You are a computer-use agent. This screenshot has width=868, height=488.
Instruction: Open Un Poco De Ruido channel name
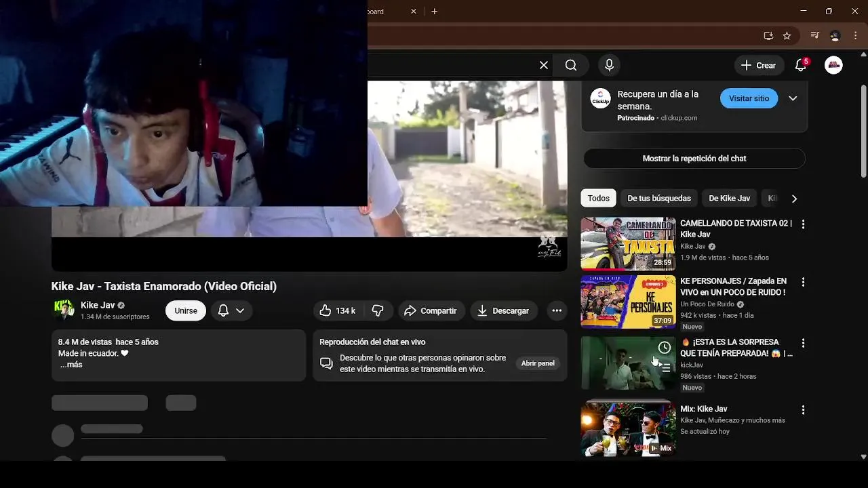point(707,304)
